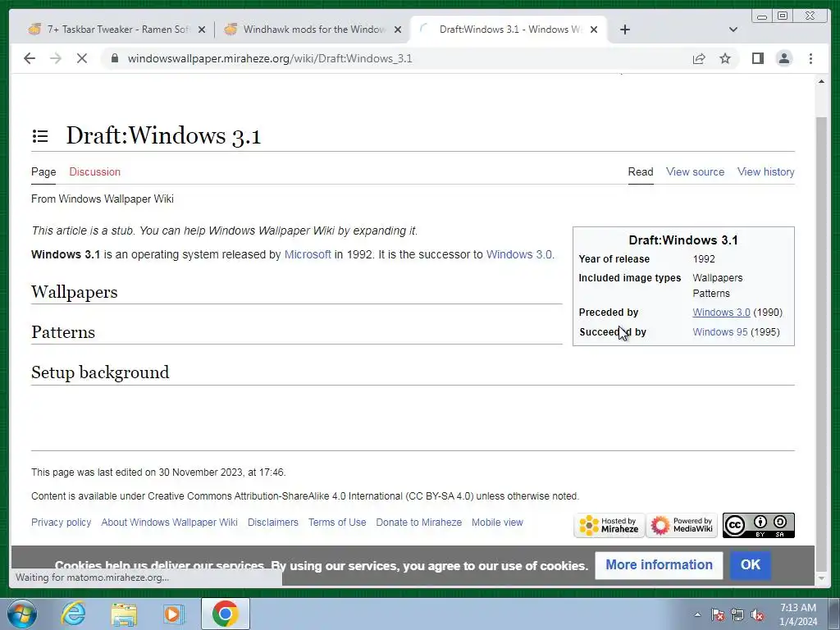View site information lock icon
840x630 pixels.
[114, 58]
